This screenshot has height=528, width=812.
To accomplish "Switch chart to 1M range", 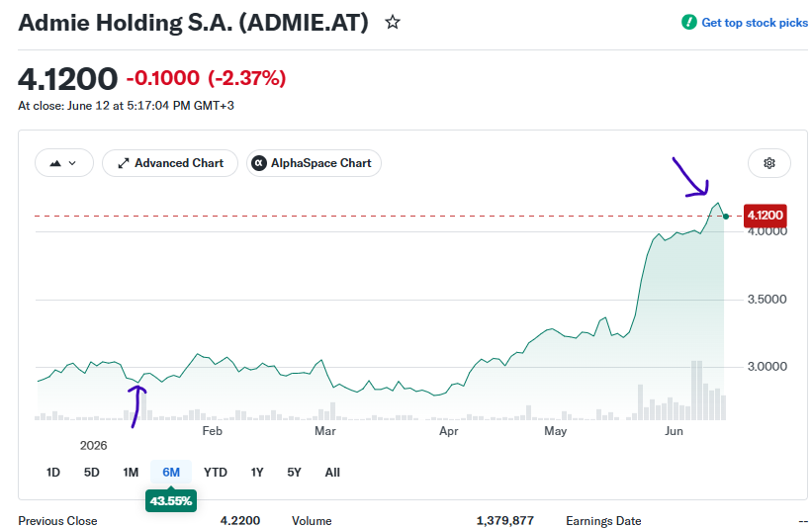I will pos(131,472).
